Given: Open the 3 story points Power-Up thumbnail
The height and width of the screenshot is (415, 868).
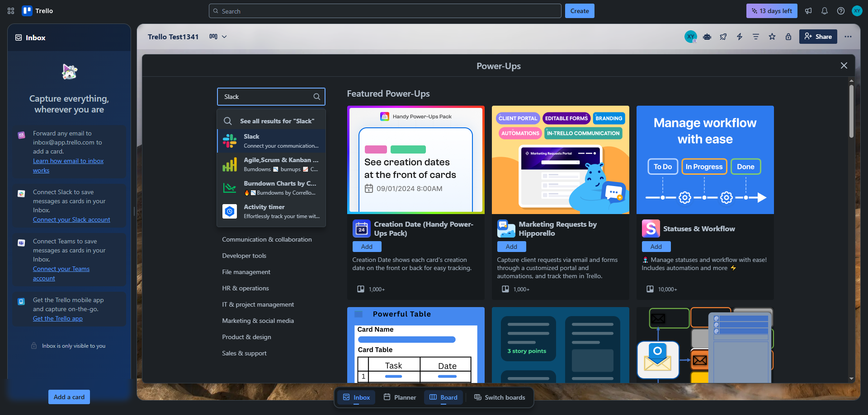Looking at the screenshot, I should [560, 345].
